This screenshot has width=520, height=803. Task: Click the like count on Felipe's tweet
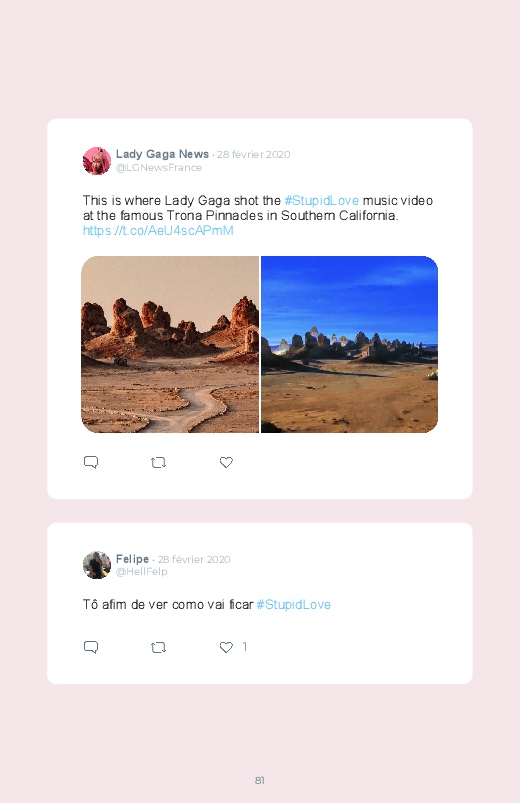[x=245, y=647]
